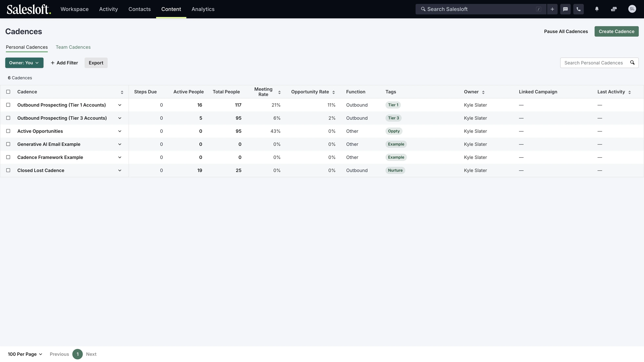Image resolution: width=644 pixels, height=362 pixels.
Task: Open the messages chat icon
Action: click(565, 9)
